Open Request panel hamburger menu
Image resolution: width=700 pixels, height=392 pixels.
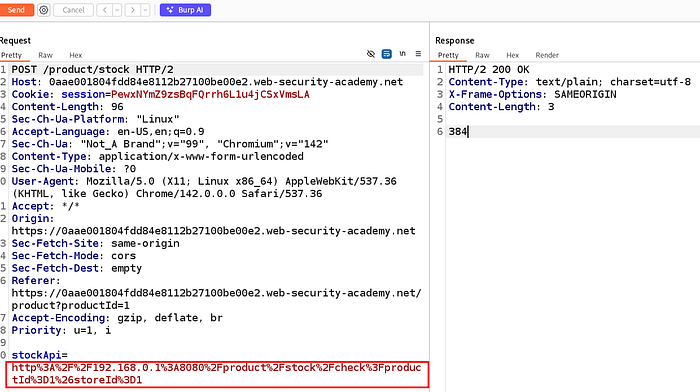418,54
